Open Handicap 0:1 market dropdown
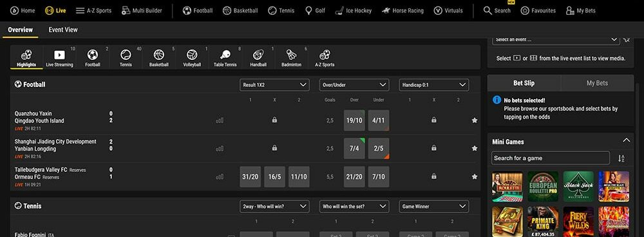The image size is (644, 237). [x=433, y=84]
